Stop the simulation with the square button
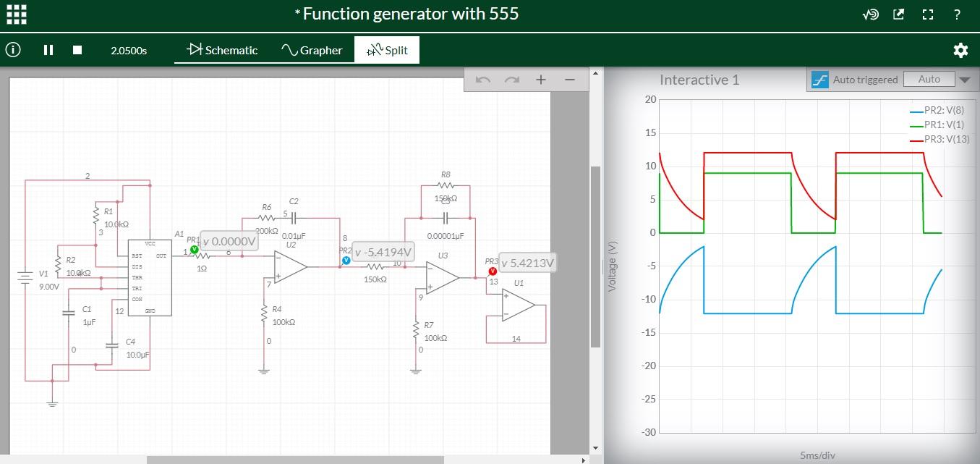Image resolution: width=980 pixels, height=464 pixels. pos(76,50)
